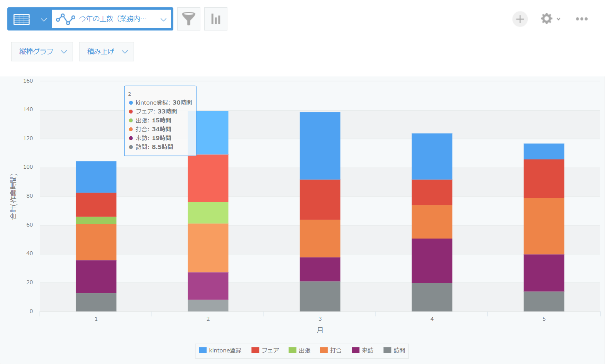Open the filter funnel icon
The width and height of the screenshot is (605, 364).
pos(188,19)
